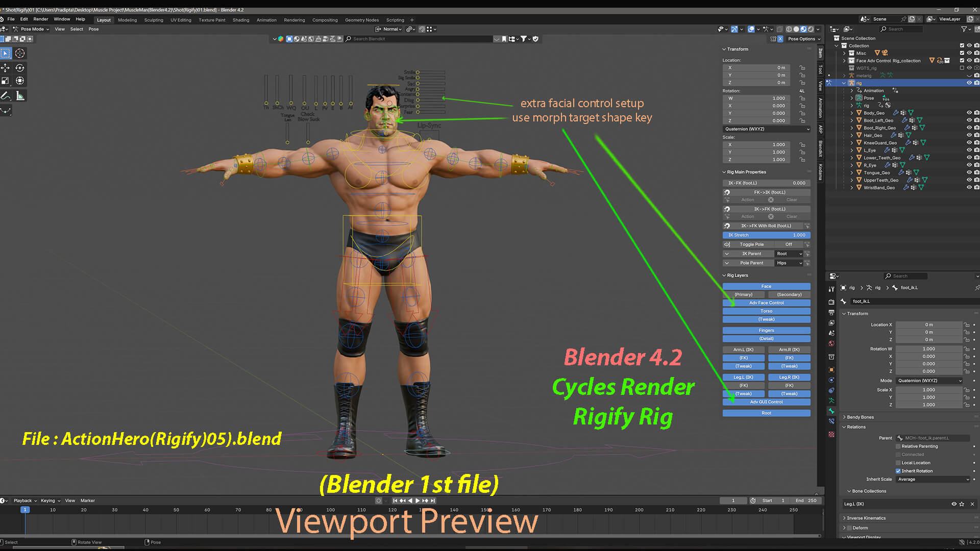Hide Body_Geo in the outliner
980x551 pixels.
[969, 113]
